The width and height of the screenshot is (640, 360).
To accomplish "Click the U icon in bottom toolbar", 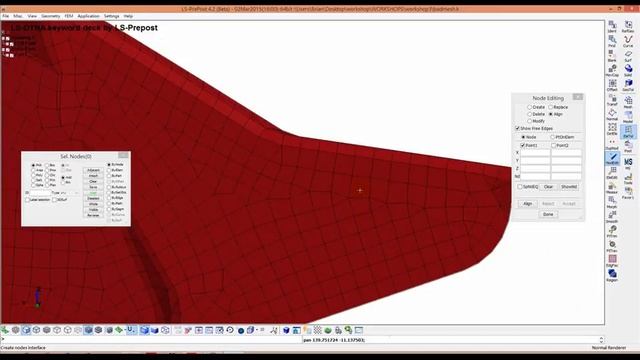I will (x=131, y=330).
